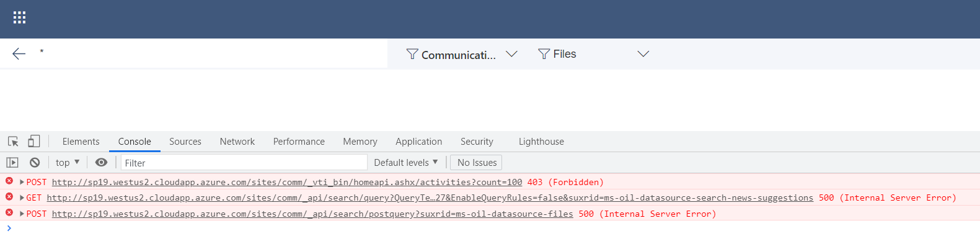Toggle the device toolbar icon
This screenshot has height=241, width=980.
(x=34, y=142)
